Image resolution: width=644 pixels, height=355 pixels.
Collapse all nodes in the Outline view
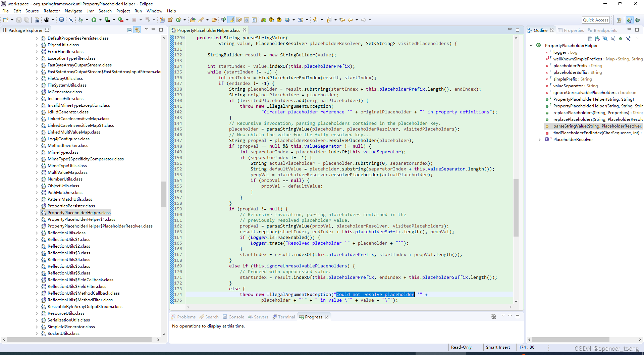(x=590, y=39)
